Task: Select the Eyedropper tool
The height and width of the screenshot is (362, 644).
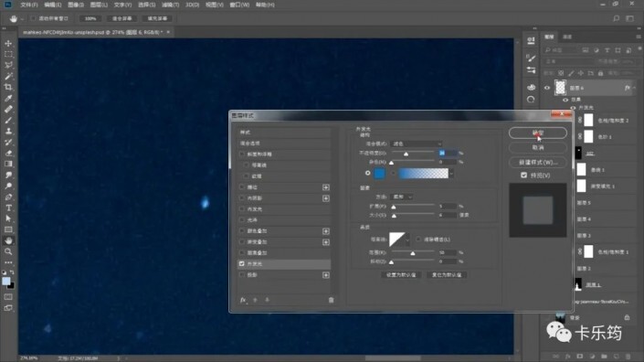Action: point(8,98)
